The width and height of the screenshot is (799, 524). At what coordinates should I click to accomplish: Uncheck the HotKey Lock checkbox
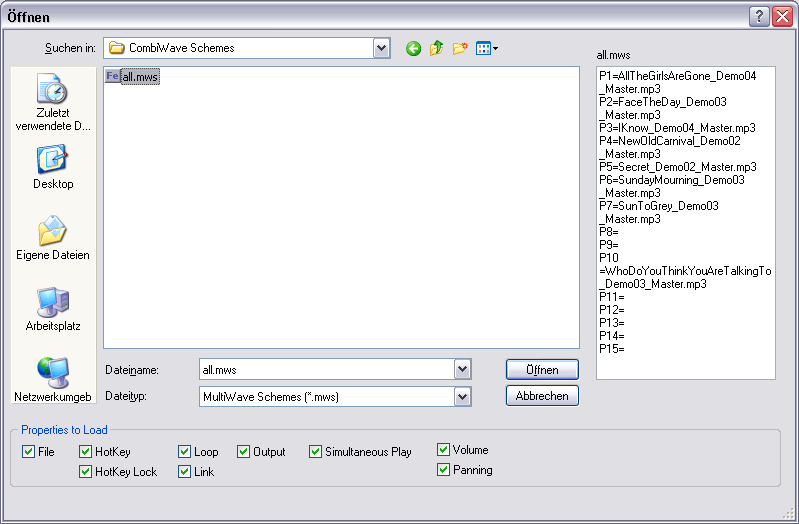(86, 472)
